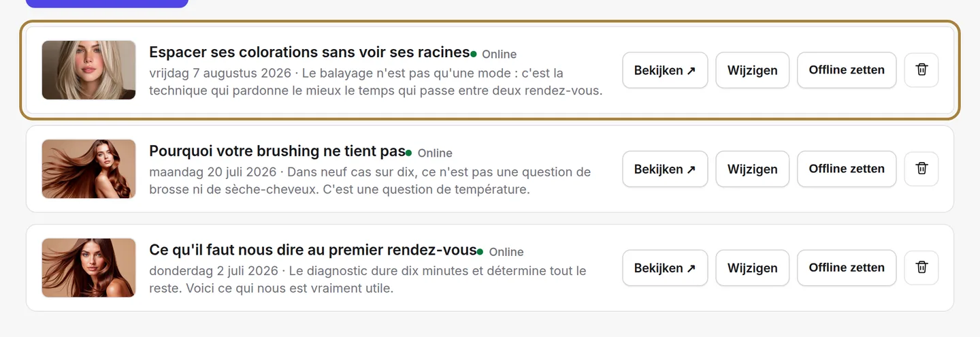Viewport: 980px width, 337px height.
Task: Click Offline zetten for "premier rendez-vous"
Action: pyautogui.click(x=847, y=268)
